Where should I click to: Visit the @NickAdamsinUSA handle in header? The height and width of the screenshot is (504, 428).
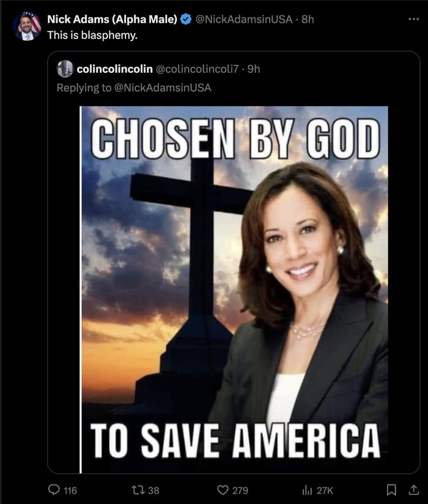click(244, 20)
